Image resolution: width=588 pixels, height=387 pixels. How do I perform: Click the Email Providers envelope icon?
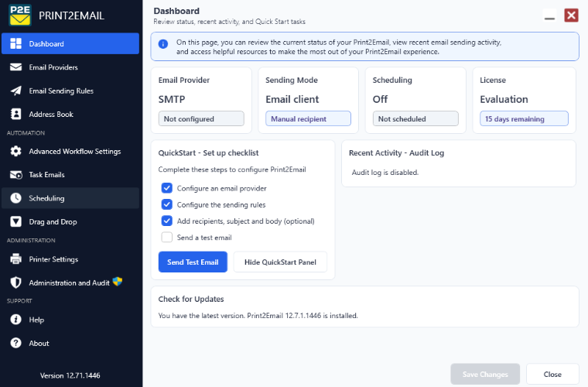coord(15,67)
